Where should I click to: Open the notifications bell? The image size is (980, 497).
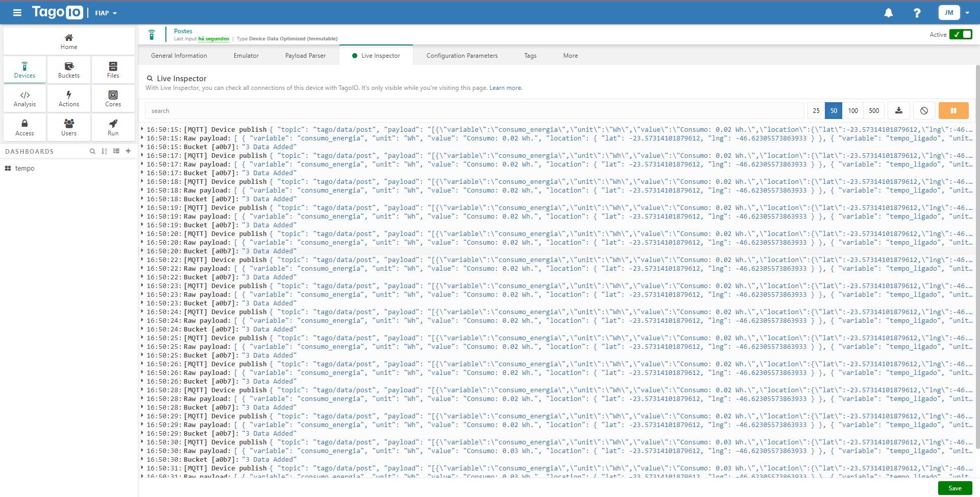click(x=889, y=13)
